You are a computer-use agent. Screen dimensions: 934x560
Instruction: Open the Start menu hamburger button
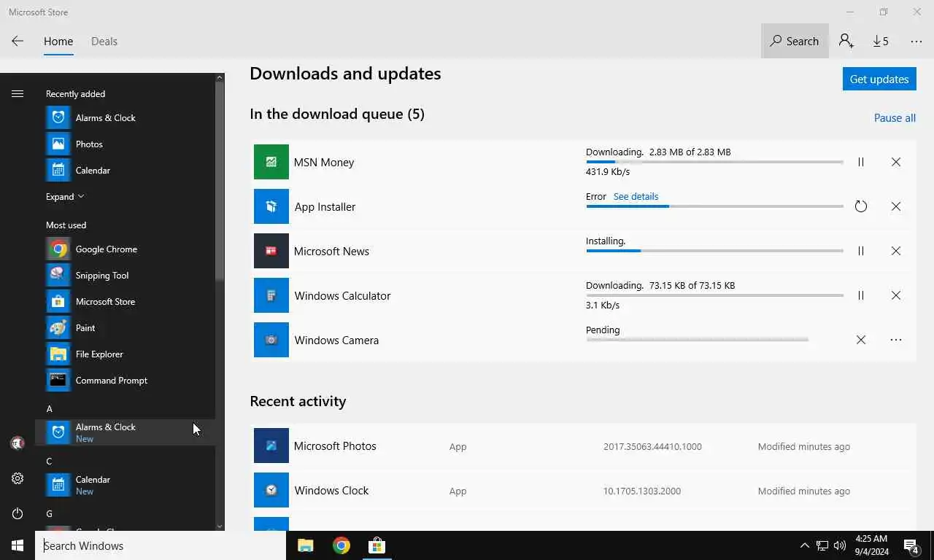coord(18,93)
